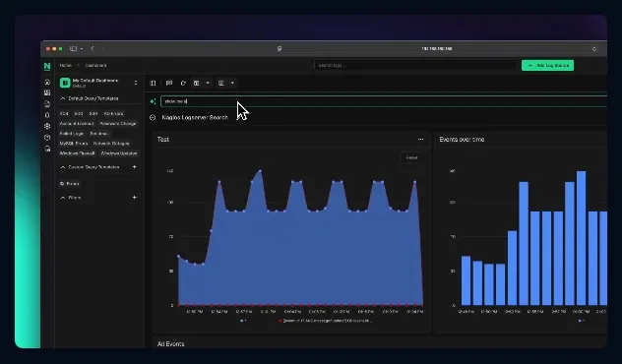Reload the page from browser address bar
The image size is (622, 364).
coord(593,49)
